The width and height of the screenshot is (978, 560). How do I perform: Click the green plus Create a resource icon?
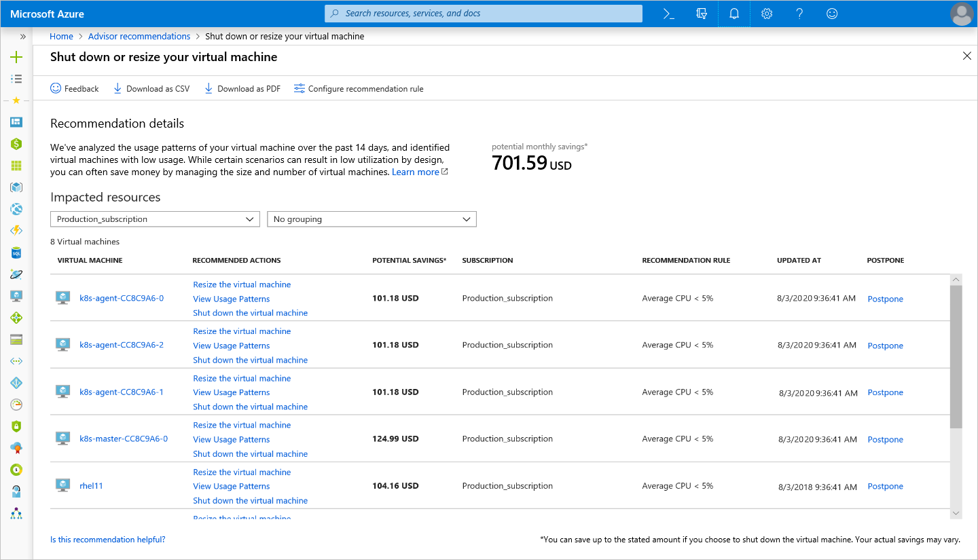pyautogui.click(x=16, y=57)
